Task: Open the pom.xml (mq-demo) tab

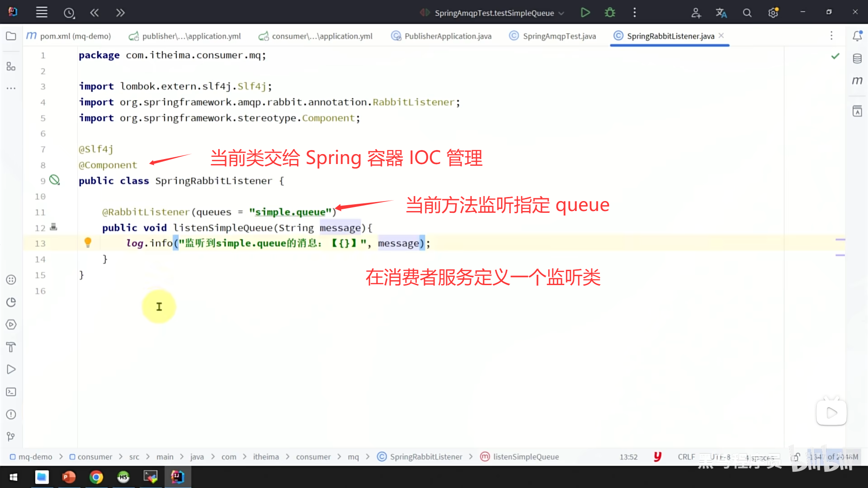Action: (75, 36)
